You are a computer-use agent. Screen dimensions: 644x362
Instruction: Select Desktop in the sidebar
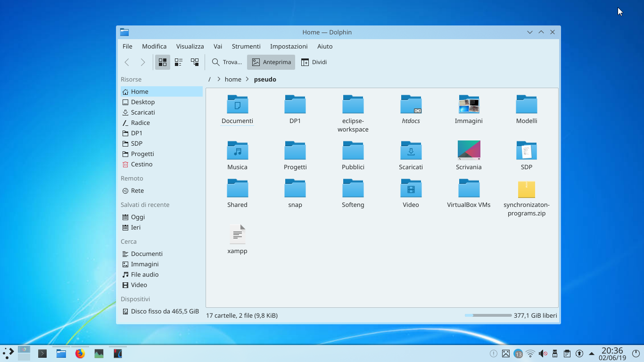(x=162, y=102)
